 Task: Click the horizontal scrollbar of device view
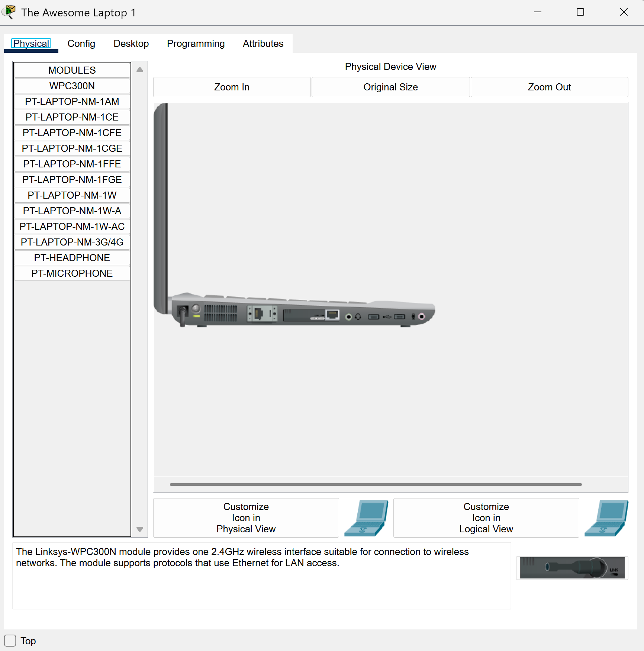coord(376,484)
